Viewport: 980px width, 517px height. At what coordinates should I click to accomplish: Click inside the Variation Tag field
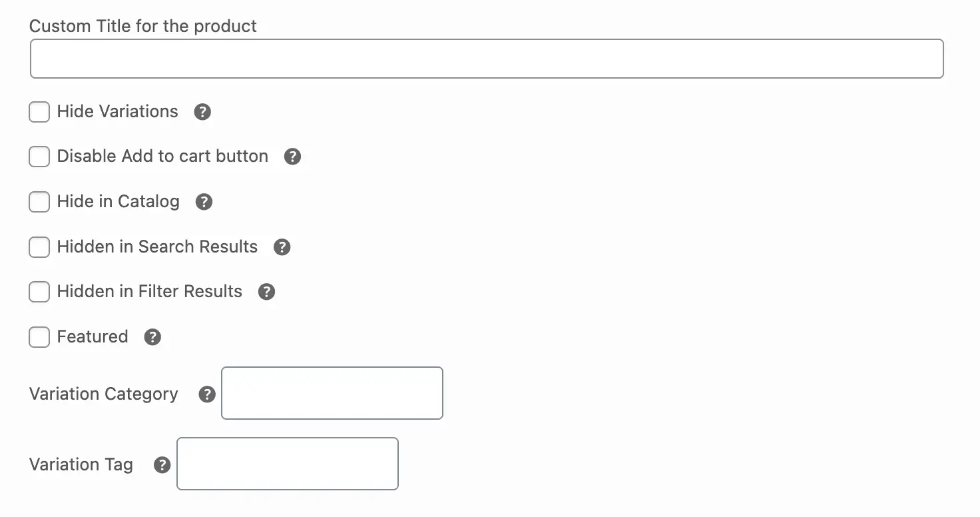tap(287, 464)
